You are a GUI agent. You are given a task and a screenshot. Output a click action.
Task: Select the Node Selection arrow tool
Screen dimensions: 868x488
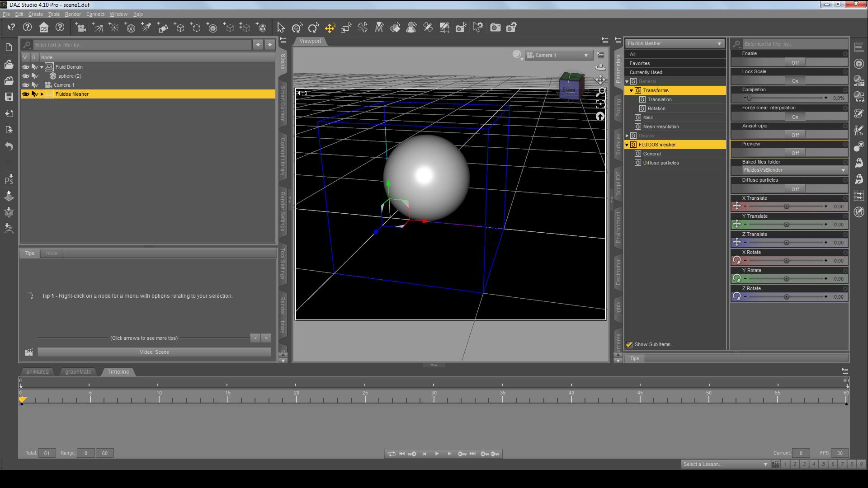(x=281, y=28)
